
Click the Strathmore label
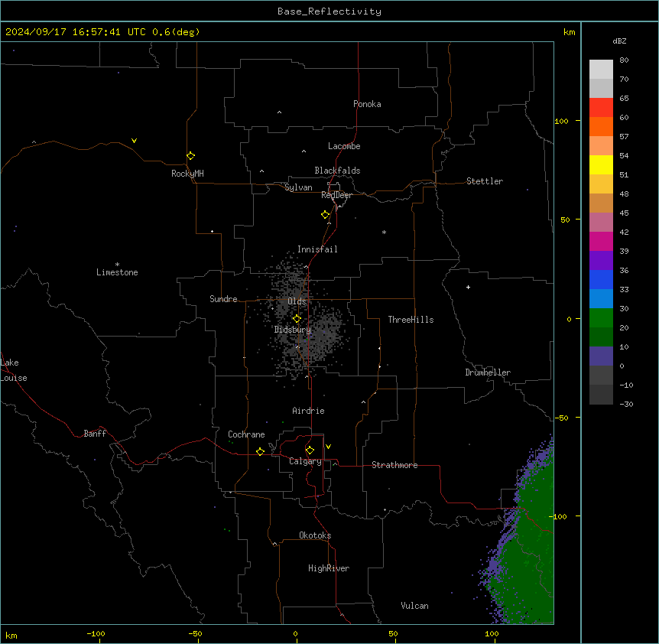[394, 465]
